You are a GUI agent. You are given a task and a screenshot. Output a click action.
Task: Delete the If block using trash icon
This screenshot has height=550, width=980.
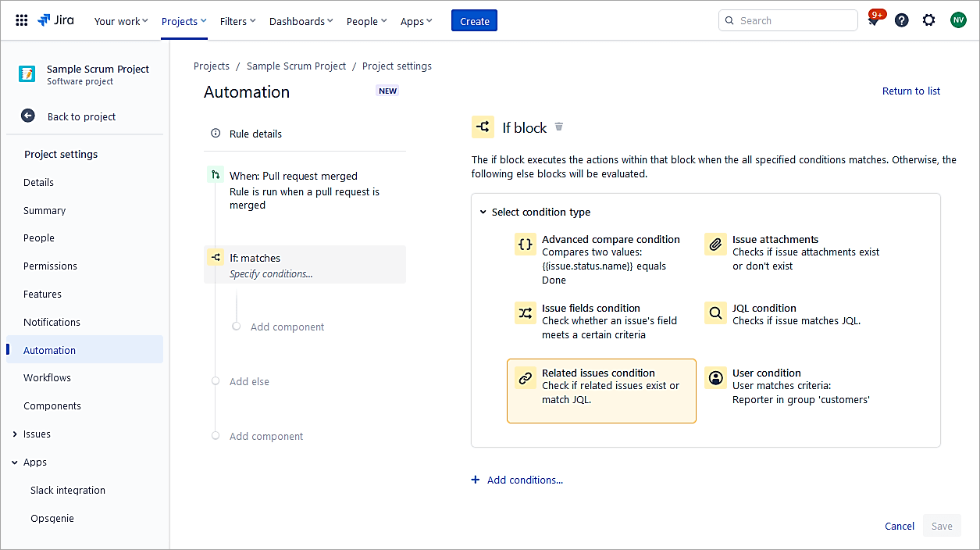(x=558, y=127)
